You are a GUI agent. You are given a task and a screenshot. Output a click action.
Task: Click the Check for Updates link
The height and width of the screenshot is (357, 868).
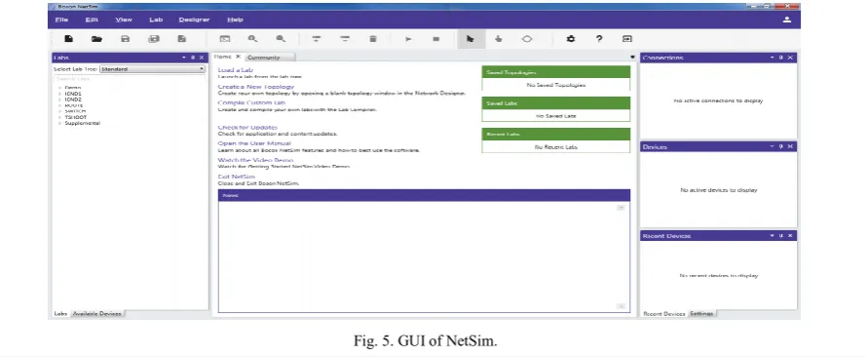247,128
